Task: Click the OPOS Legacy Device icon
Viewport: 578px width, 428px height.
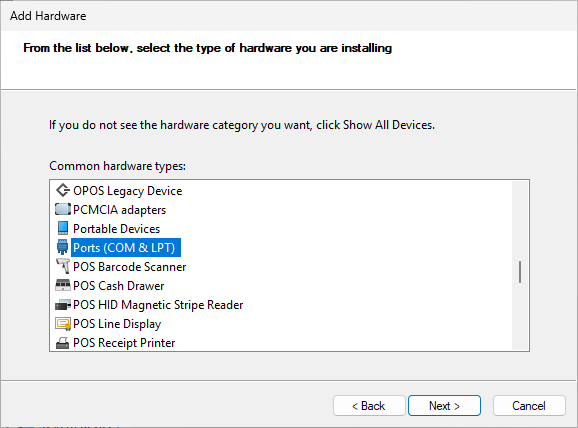Action: [x=63, y=191]
